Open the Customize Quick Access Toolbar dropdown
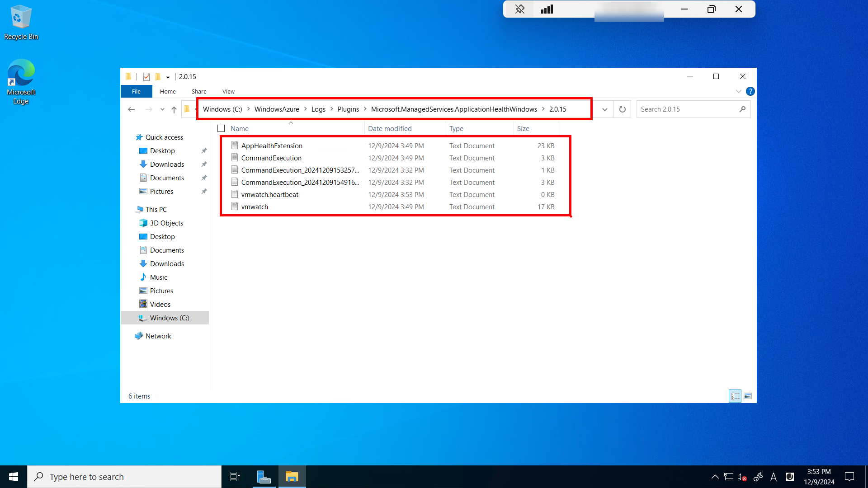The image size is (868, 488). point(168,77)
